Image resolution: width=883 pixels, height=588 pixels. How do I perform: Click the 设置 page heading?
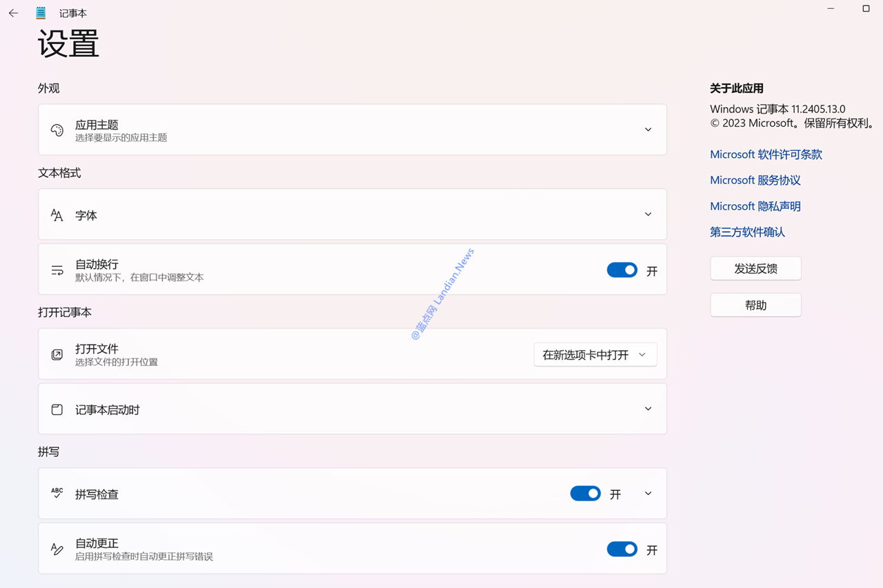68,43
